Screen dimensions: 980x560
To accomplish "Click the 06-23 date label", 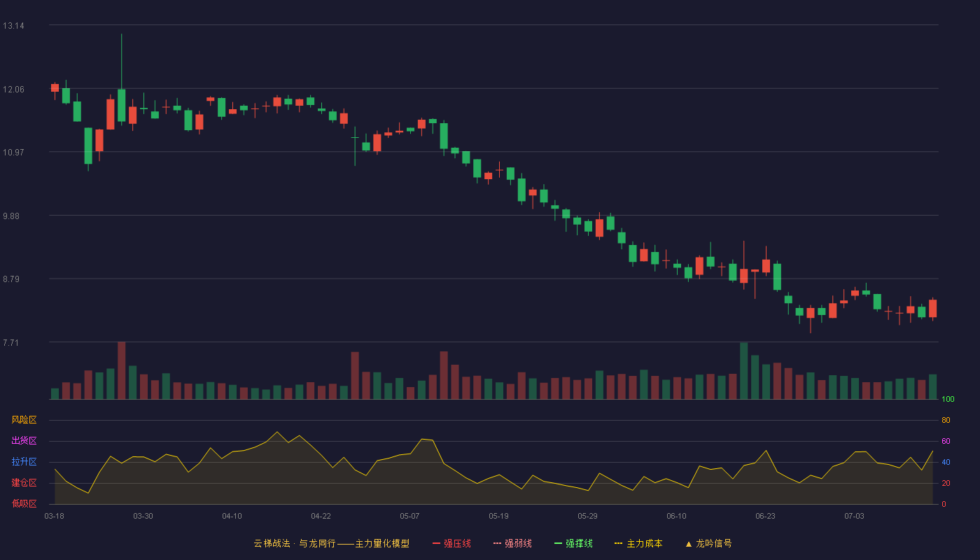I will (x=765, y=516).
